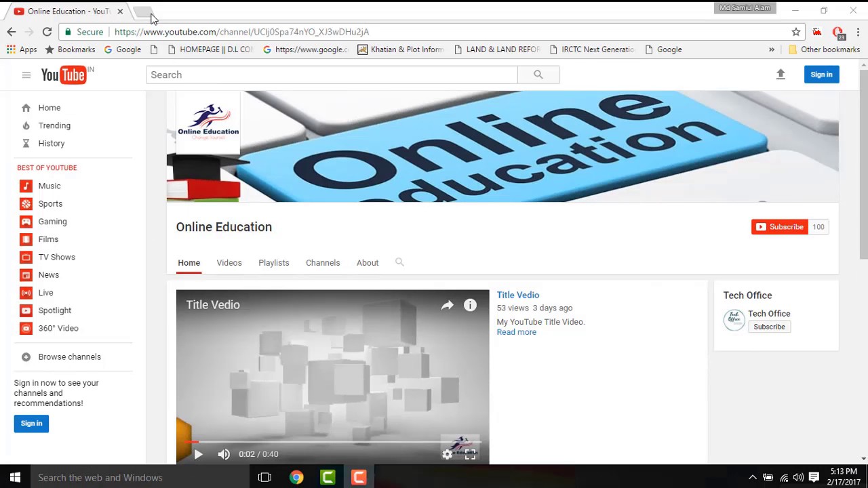
Task: Show hidden system tray icons
Action: pyautogui.click(x=753, y=478)
